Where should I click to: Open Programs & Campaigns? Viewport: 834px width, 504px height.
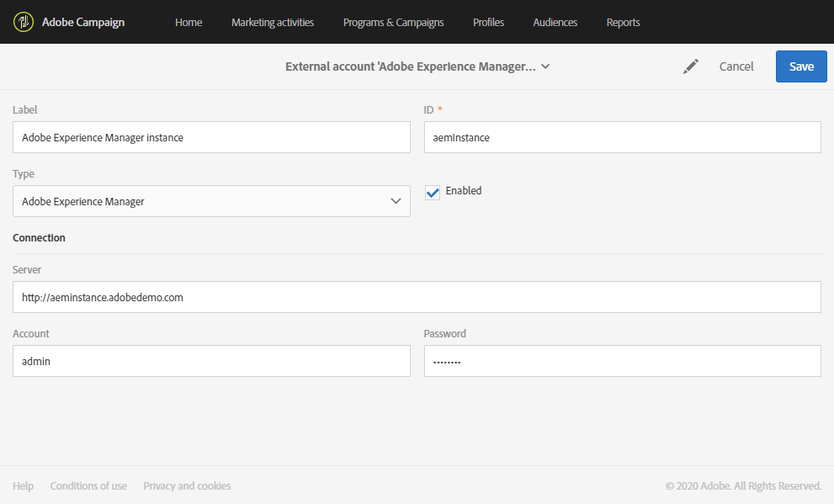393,22
